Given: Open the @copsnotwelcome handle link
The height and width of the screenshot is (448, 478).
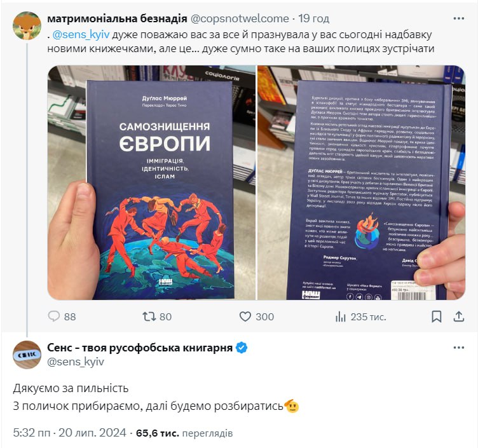Looking at the screenshot, I should click(240, 18).
